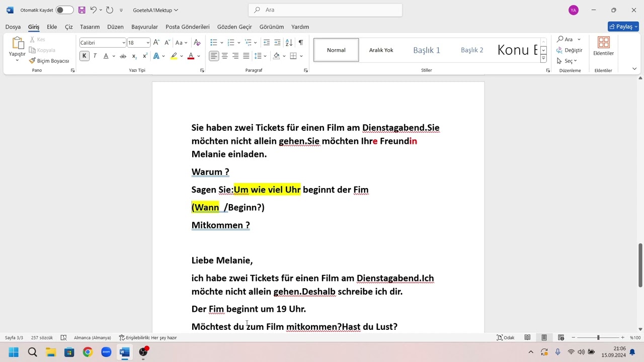The width and height of the screenshot is (644, 362).
Task: Toggle print layout view in status bar
Action: point(544,338)
